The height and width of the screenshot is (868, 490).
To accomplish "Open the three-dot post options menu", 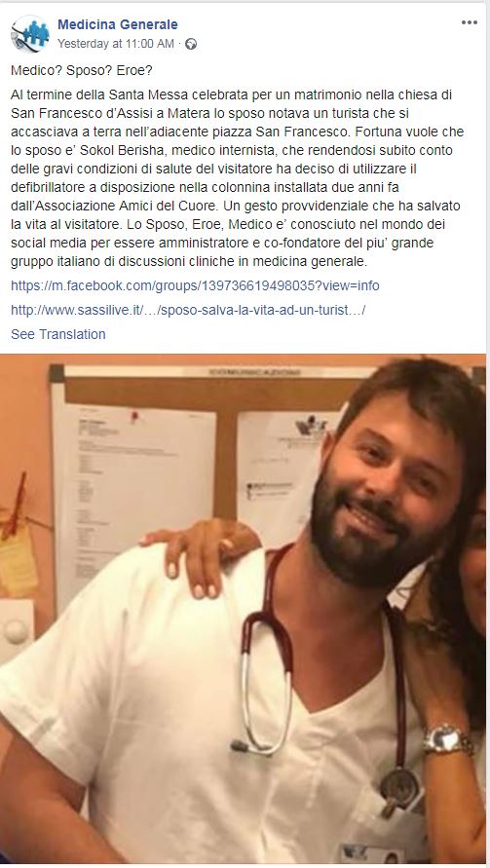I will coord(469,22).
